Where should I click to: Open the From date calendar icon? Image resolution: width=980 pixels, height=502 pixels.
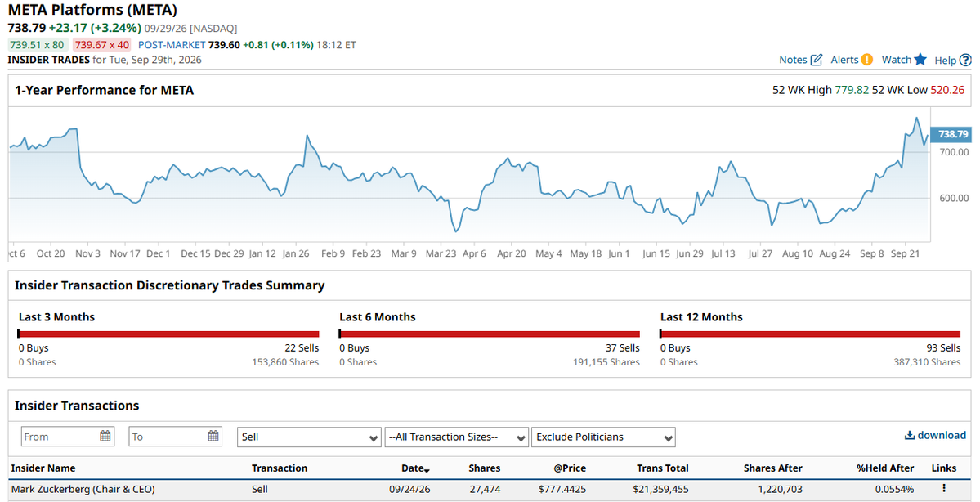click(105, 436)
